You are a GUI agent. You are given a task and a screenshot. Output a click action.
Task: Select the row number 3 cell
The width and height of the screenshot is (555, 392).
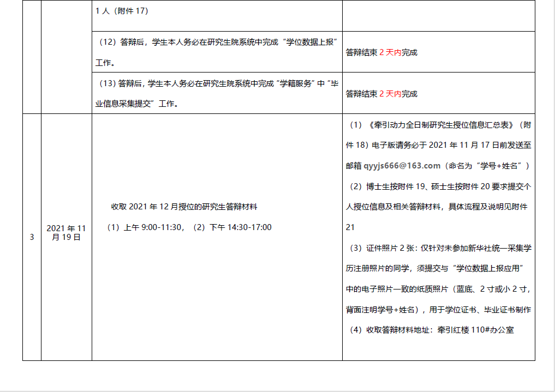tap(32, 237)
